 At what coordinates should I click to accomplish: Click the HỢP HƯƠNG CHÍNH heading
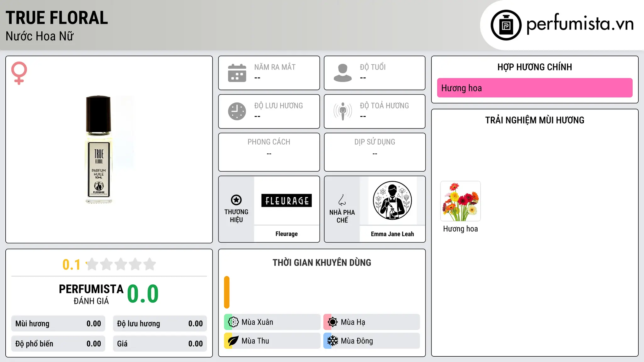535,67
